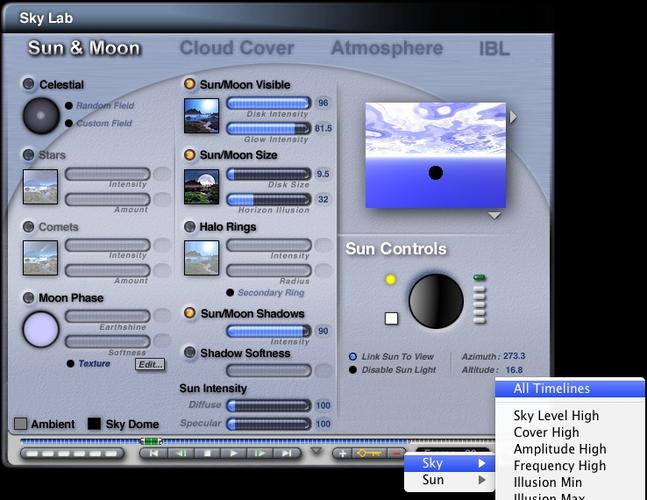This screenshot has width=647, height=500.
Task: Click the green memory dot indicator
Action: click(x=479, y=277)
